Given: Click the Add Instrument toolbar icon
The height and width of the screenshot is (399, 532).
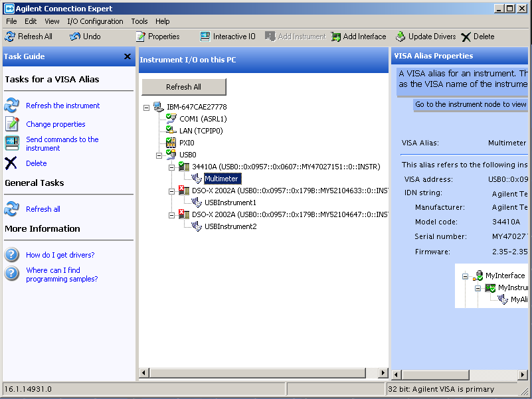Looking at the screenshot, I should 270,37.
